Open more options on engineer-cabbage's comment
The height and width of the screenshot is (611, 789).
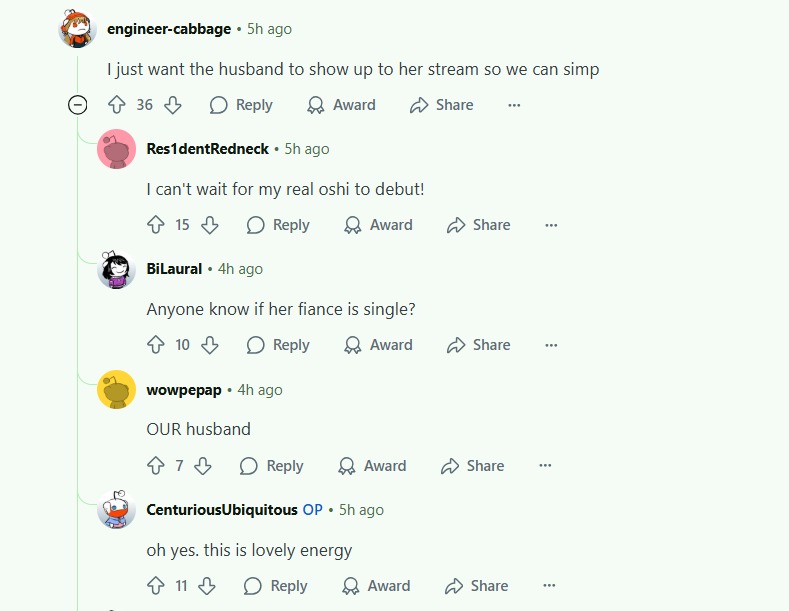pos(514,105)
